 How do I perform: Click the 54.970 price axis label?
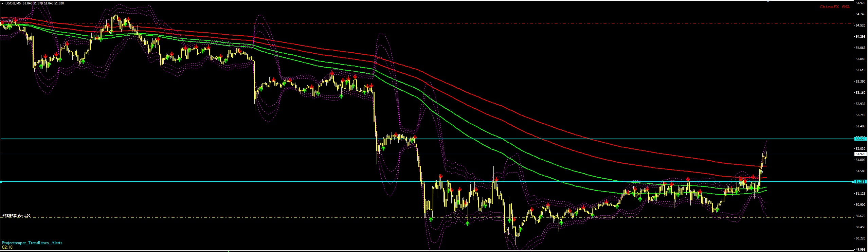pyautogui.click(x=861, y=3)
